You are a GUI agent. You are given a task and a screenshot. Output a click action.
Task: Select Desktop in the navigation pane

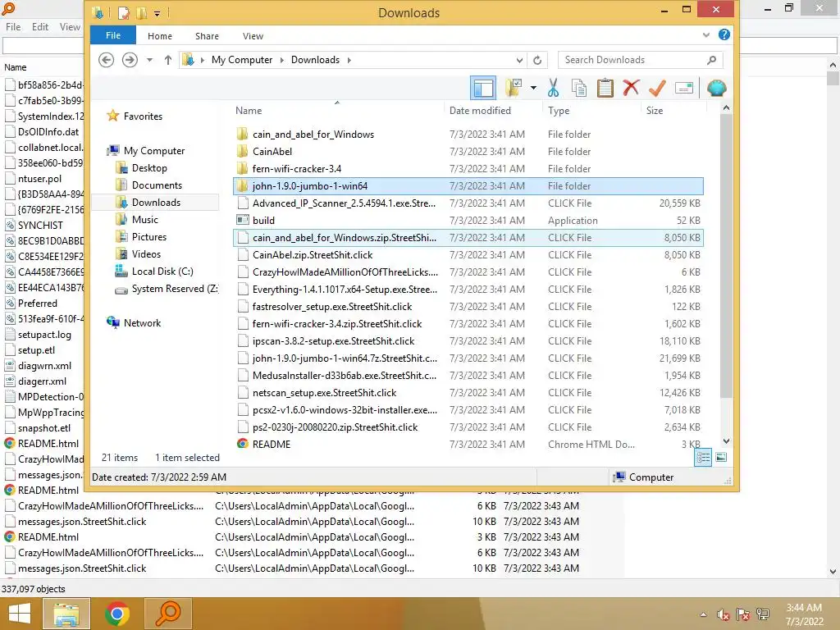[x=149, y=168]
